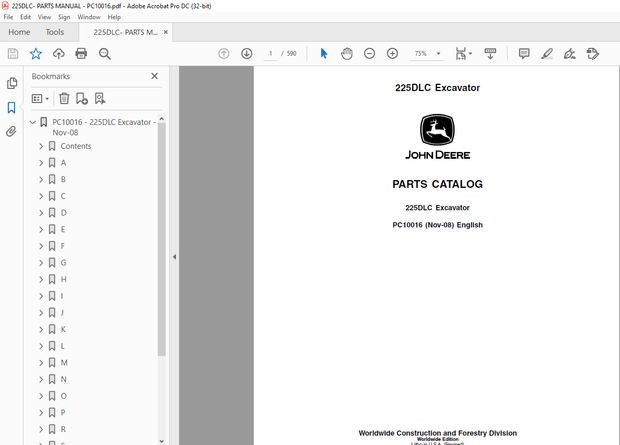620x445 pixels.
Task: Open the fit page options tool
Action: pyautogui.click(x=463, y=53)
